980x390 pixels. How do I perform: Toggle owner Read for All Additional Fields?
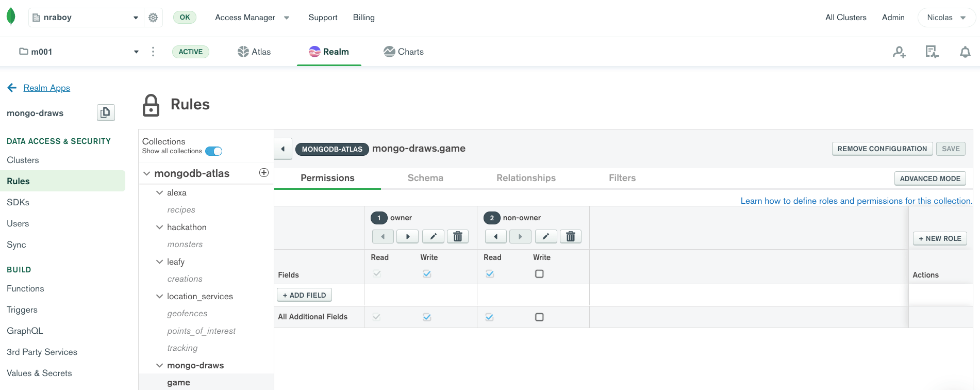click(377, 317)
